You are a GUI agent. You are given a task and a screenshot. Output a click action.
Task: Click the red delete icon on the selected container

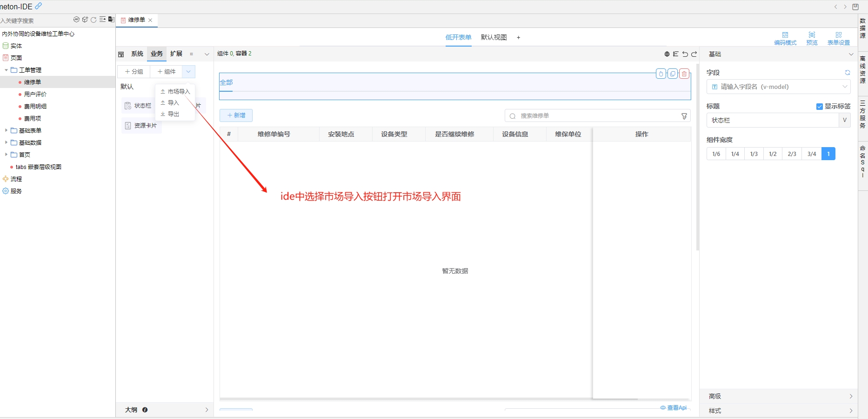(684, 74)
